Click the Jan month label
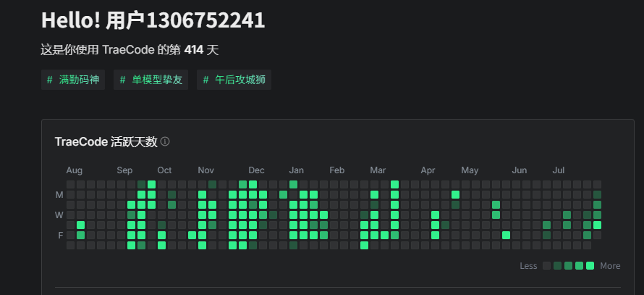 click(296, 170)
